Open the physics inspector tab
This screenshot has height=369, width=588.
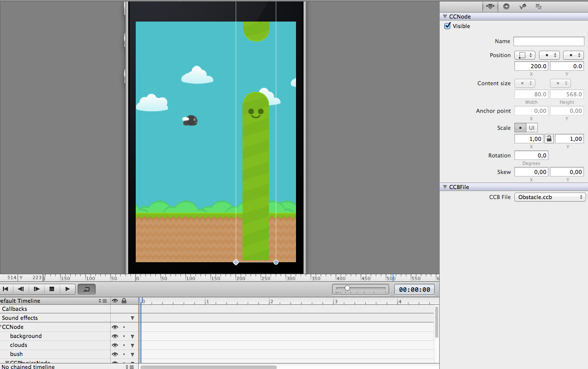[x=522, y=7]
